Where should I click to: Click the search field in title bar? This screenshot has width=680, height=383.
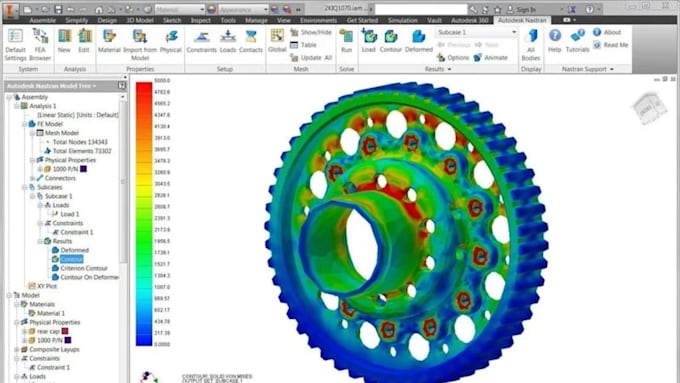(x=421, y=9)
